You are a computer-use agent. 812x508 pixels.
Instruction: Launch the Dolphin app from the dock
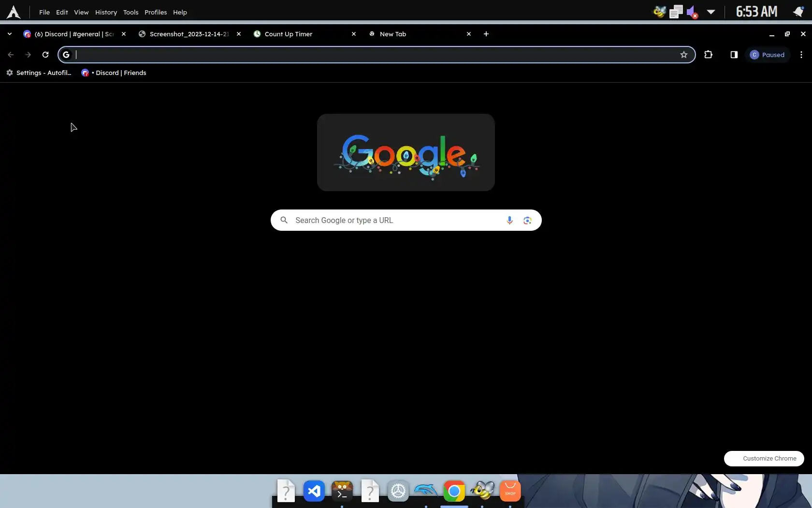[426, 492]
